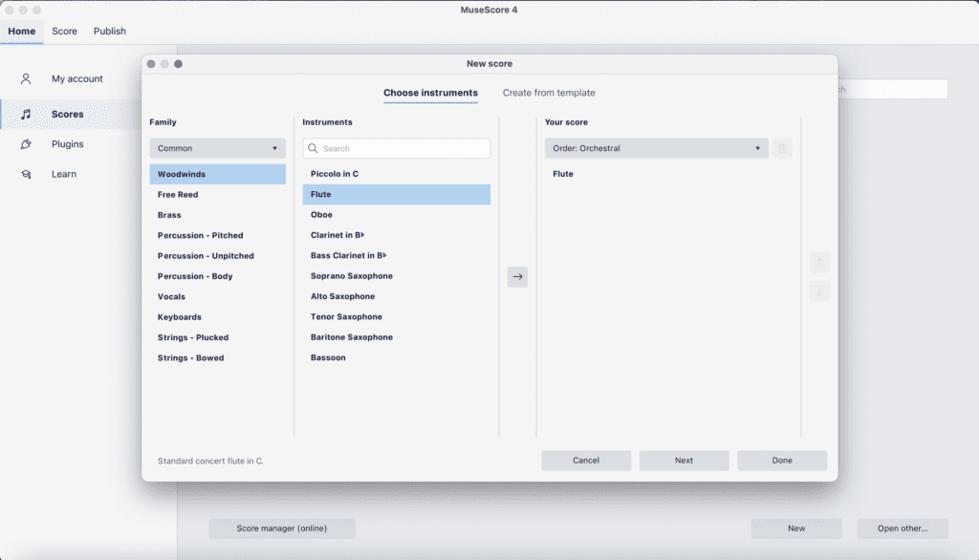Image resolution: width=979 pixels, height=560 pixels.
Task: Select Percussion - Pitched family
Action: point(217,235)
